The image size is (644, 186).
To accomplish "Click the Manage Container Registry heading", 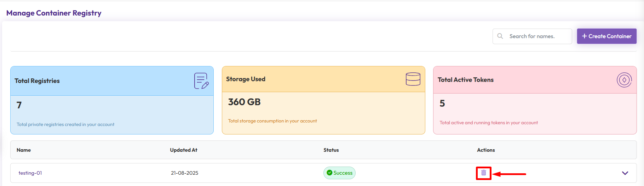I will click(54, 13).
